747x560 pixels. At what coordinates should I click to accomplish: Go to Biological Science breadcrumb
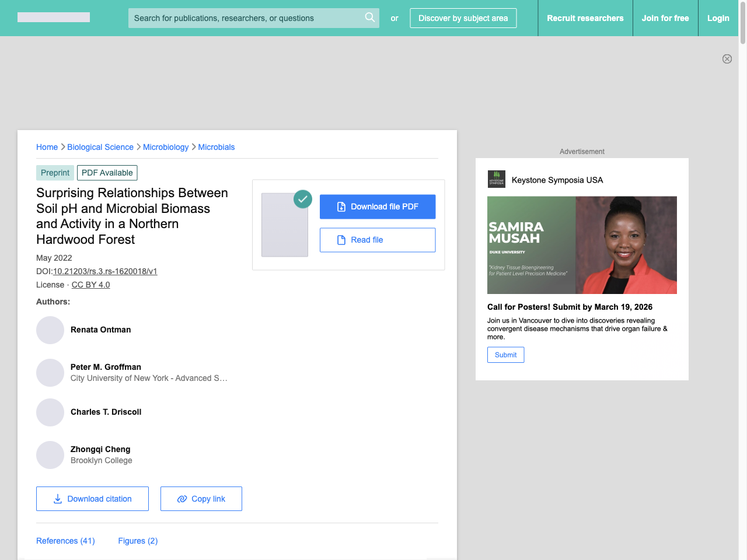click(x=100, y=147)
